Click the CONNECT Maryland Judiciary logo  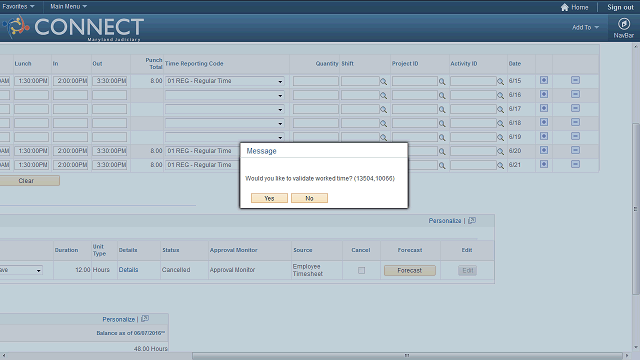(73, 28)
